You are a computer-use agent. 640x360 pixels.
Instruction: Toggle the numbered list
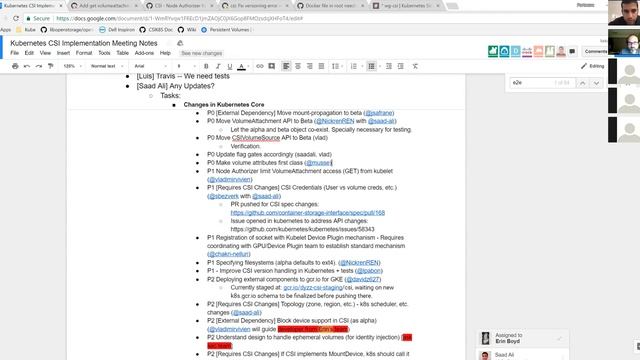click(353, 66)
